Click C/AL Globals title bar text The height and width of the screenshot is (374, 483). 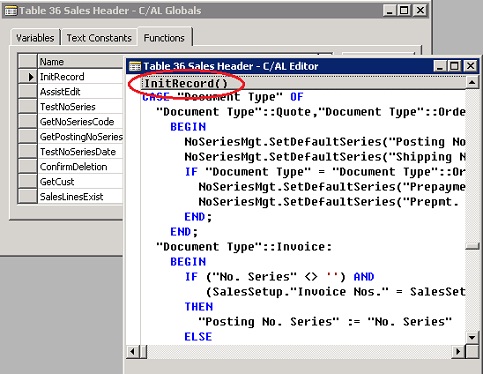point(110,11)
